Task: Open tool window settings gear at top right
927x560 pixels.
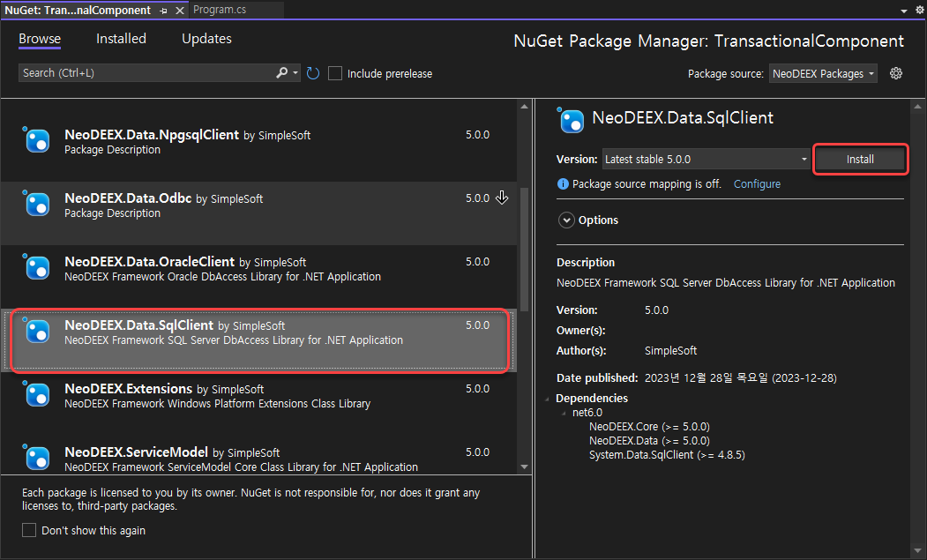Action: pyautogui.click(x=920, y=10)
